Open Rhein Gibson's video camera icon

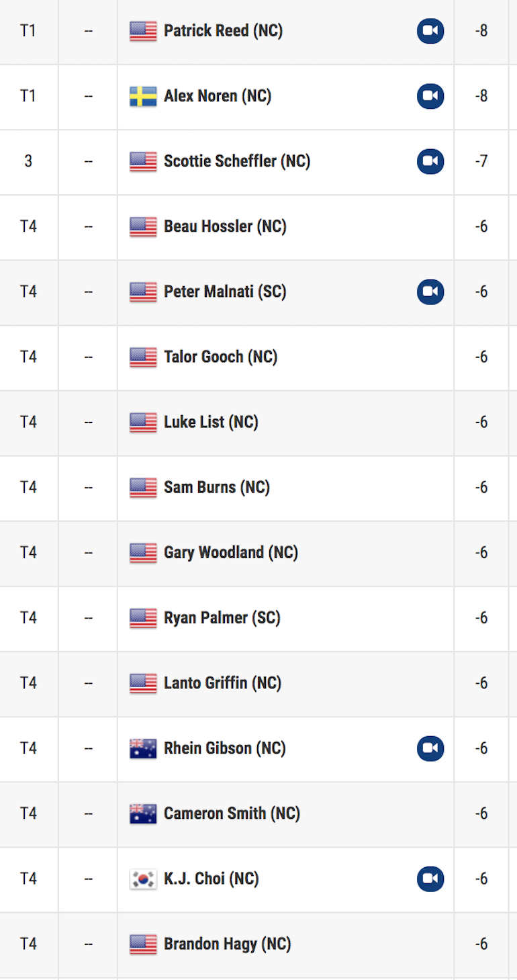point(430,748)
